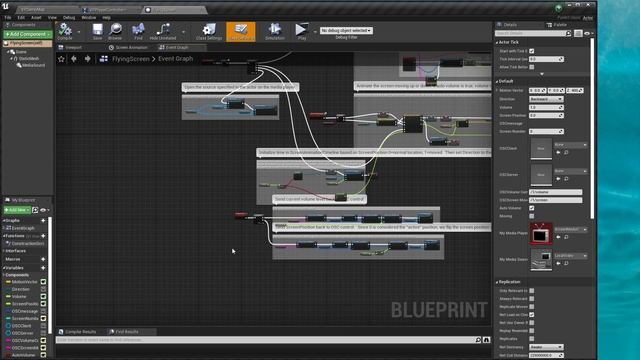
Task: Open the Direction dropdown set to Backward
Action: pos(546,99)
